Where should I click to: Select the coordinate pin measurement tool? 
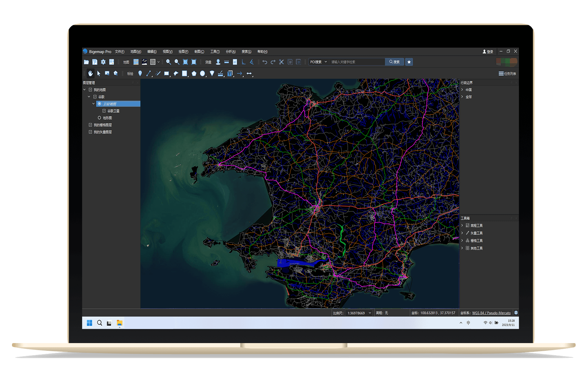coord(218,62)
